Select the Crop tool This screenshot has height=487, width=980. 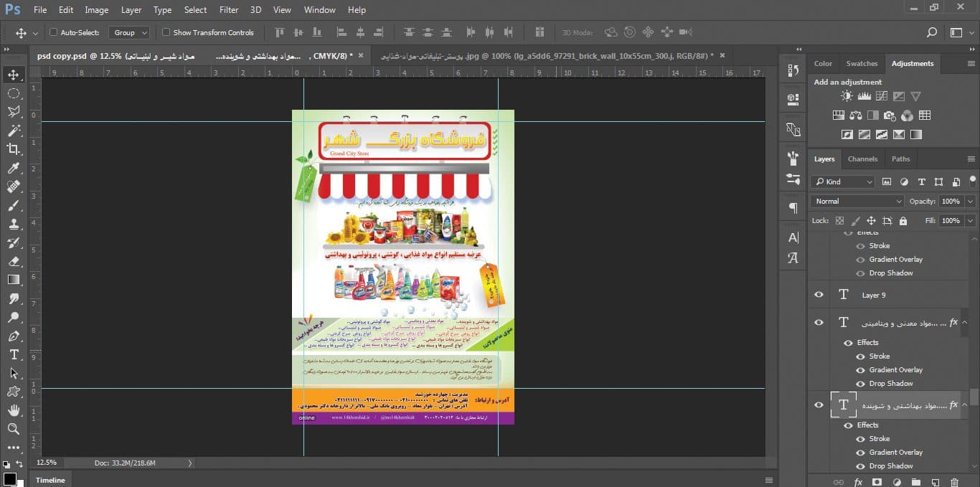(x=14, y=149)
